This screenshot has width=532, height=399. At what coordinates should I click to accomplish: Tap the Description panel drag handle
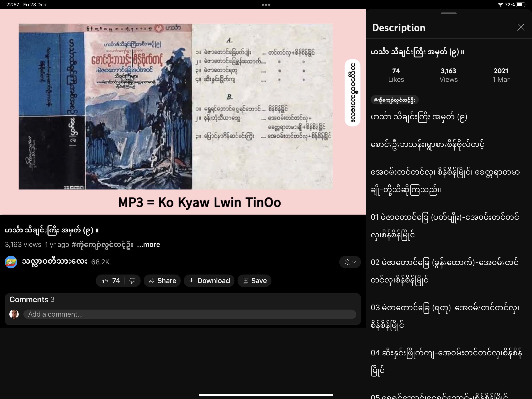tap(448, 13)
